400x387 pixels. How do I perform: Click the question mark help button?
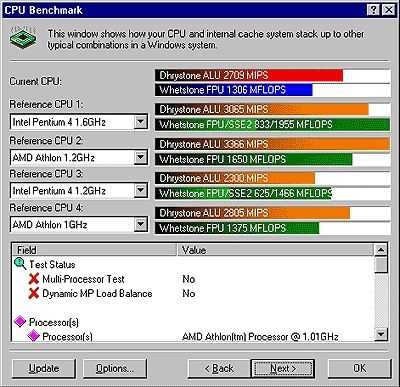point(374,10)
